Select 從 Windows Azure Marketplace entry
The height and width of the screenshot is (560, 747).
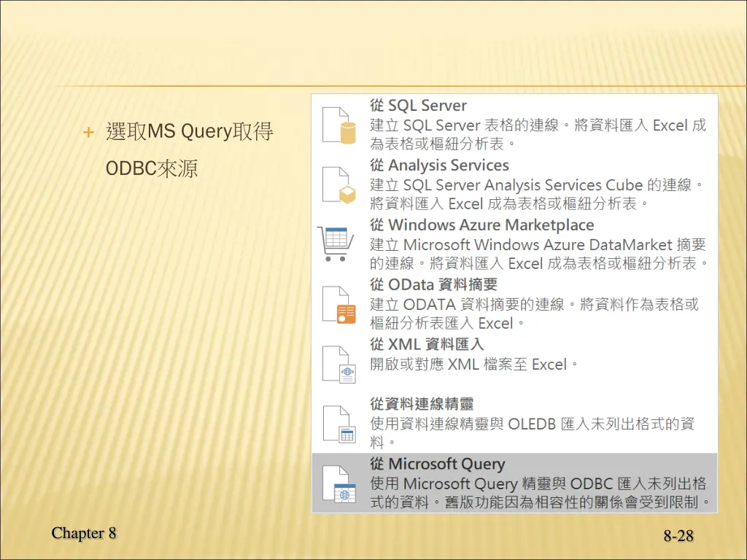coord(514,244)
